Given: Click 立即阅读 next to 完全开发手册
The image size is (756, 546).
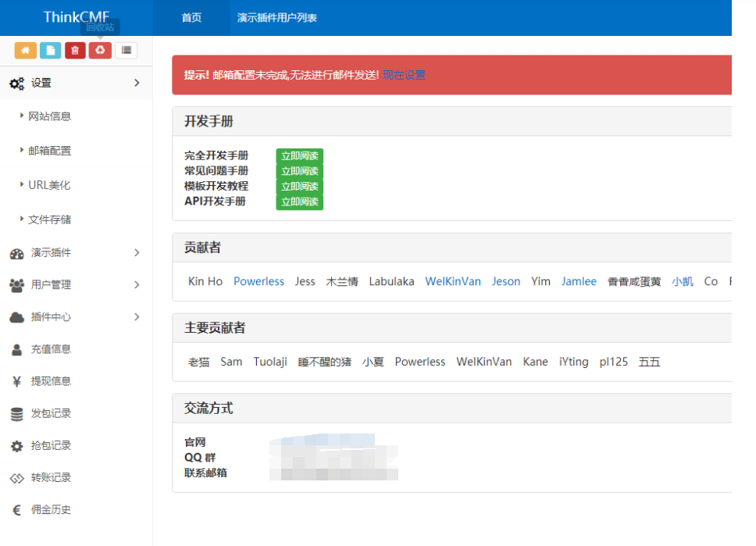Looking at the screenshot, I should click(x=299, y=156).
